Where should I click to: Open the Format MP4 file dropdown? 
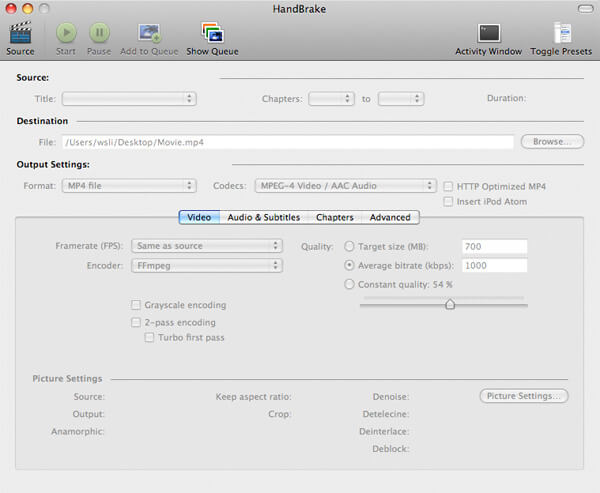tap(129, 186)
